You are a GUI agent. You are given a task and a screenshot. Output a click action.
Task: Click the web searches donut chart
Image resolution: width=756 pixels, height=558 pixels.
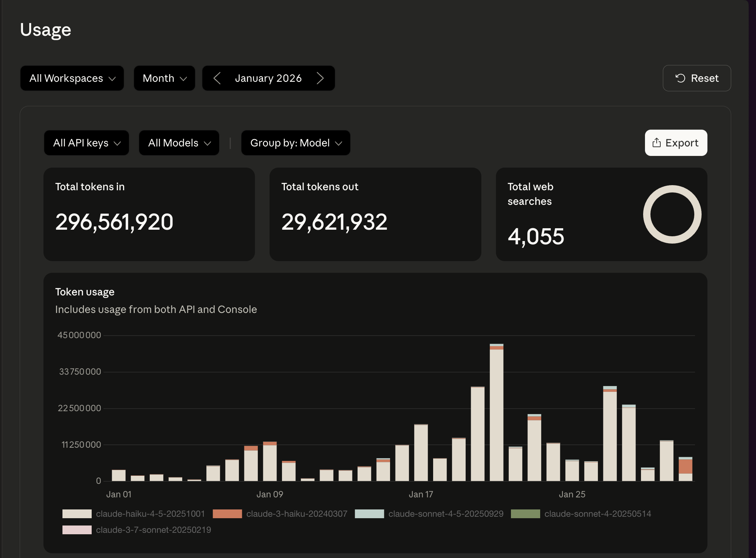(672, 214)
